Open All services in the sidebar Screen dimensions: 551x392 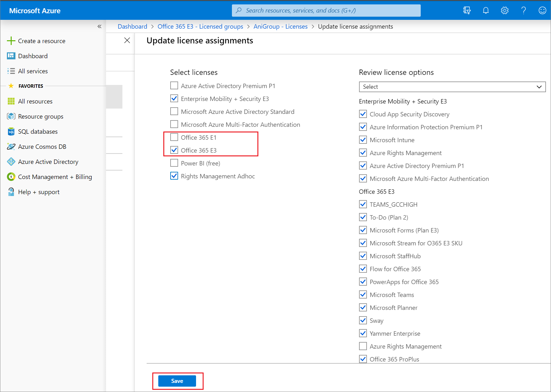33,71
